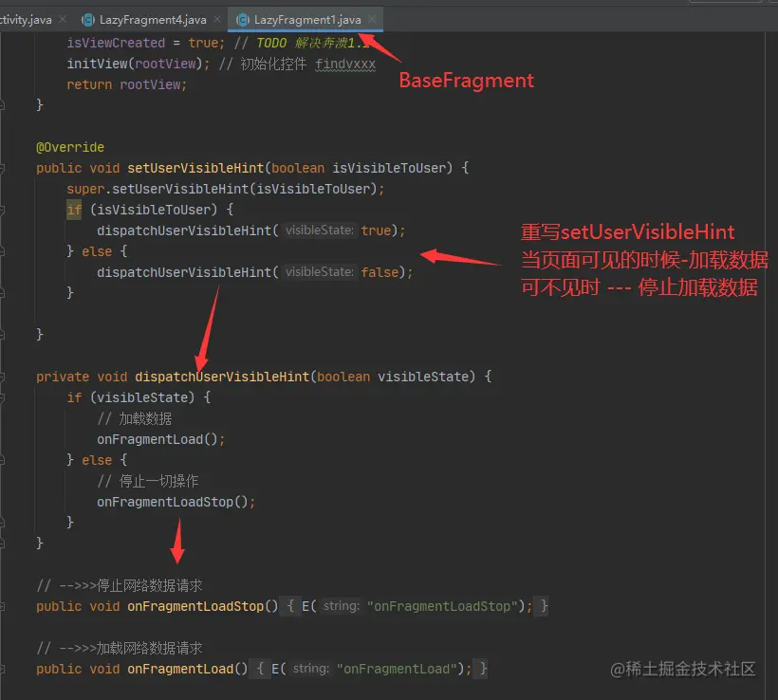
Task: Click rootView in the return statement
Action: point(150,84)
